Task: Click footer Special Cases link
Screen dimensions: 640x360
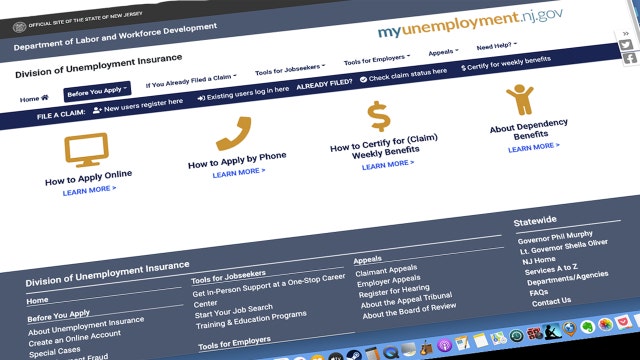Action: pos(54,351)
